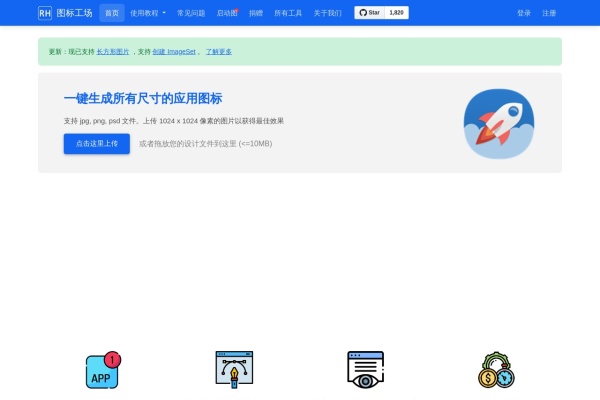Screen dimensions: 600x400
Task: Open the 捐赠 navigation item
Action: [256, 13]
